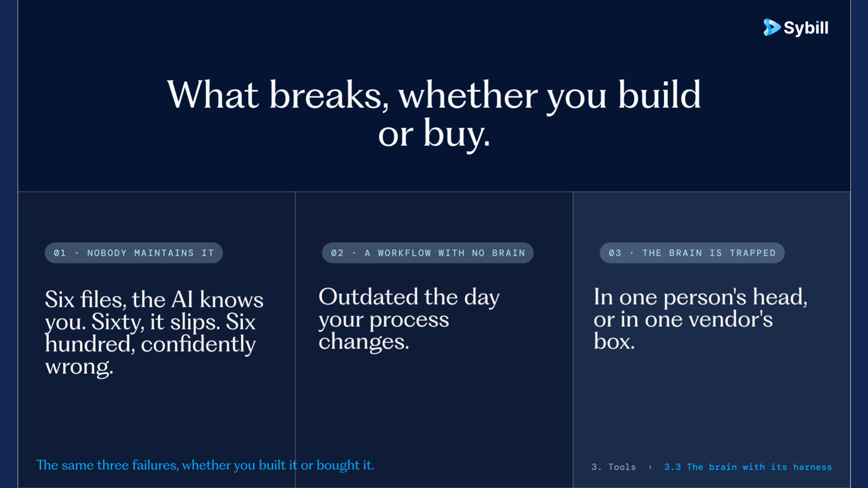Click the main slide headline
Image resolution: width=868 pixels, height=488 pixels.
434,113
